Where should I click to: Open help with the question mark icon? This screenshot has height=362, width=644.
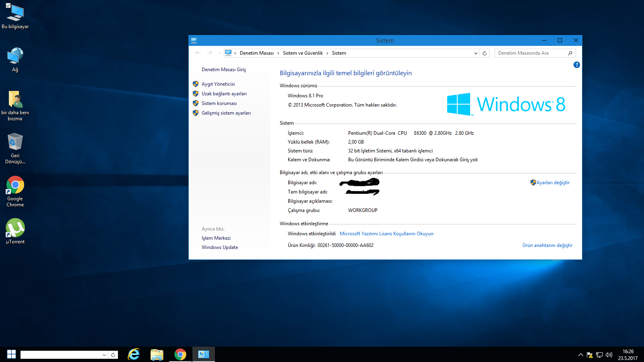pos(576,65)
